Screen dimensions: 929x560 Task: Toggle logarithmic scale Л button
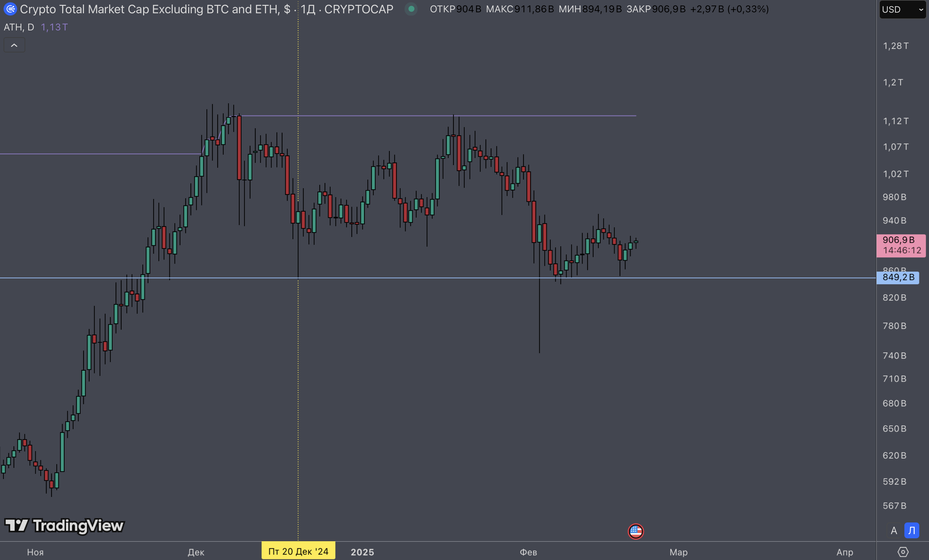(x=912, y=531)
